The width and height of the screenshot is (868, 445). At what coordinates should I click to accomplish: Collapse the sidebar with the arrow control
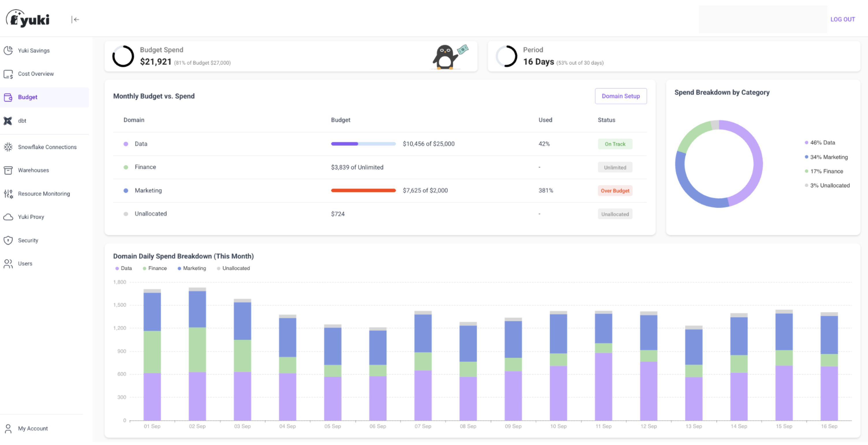pyautogui.click(x=75, y=20)
